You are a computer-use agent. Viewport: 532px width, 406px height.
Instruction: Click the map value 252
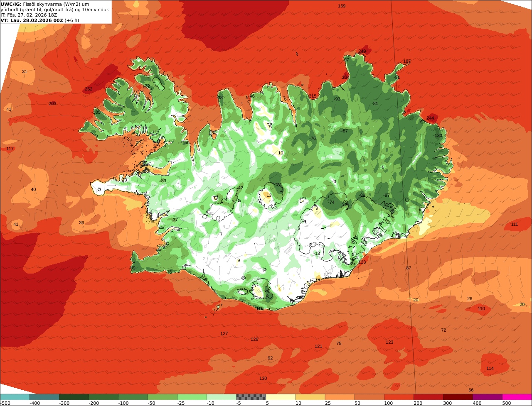coord(89,89)
